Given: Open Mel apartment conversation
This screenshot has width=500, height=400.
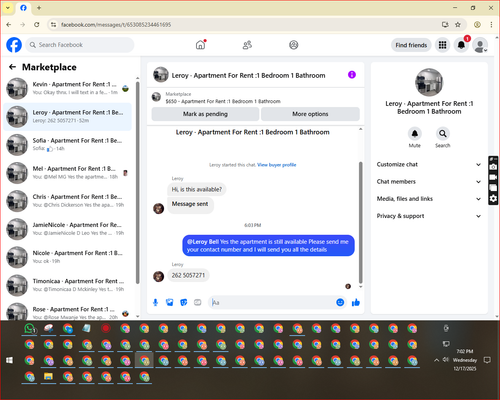Looking at the screenshot, I should pos(68,173).
